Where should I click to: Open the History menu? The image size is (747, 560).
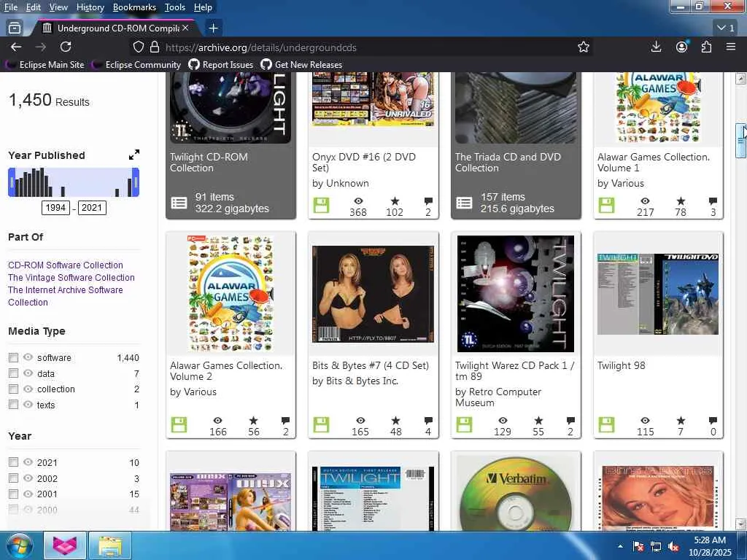pos(90,7)
